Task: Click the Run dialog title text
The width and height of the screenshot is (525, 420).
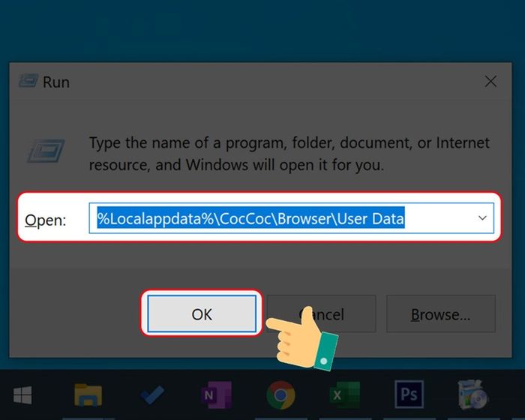Action: coord(56,82)
